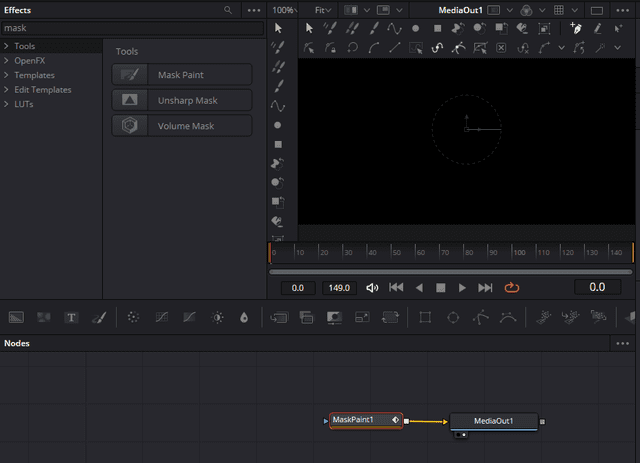Select Polyline Stroke tool in top viewer toolbar
Viewport: 640px width, 463px height.
pos(394,28)
